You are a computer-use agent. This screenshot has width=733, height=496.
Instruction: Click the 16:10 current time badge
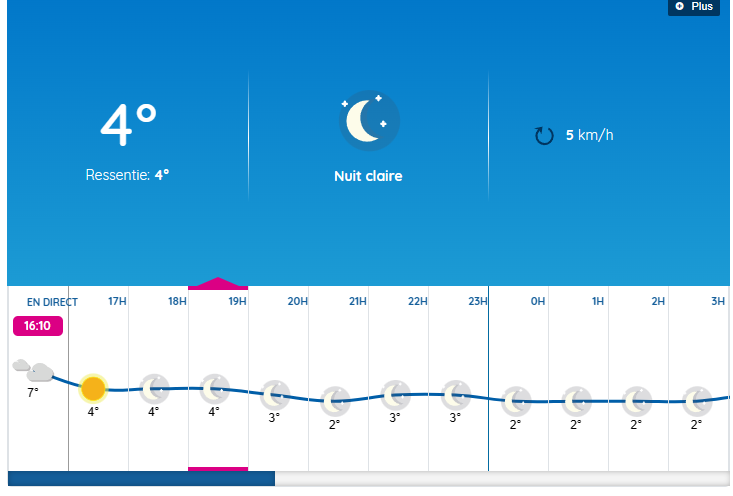click(38, 325)
